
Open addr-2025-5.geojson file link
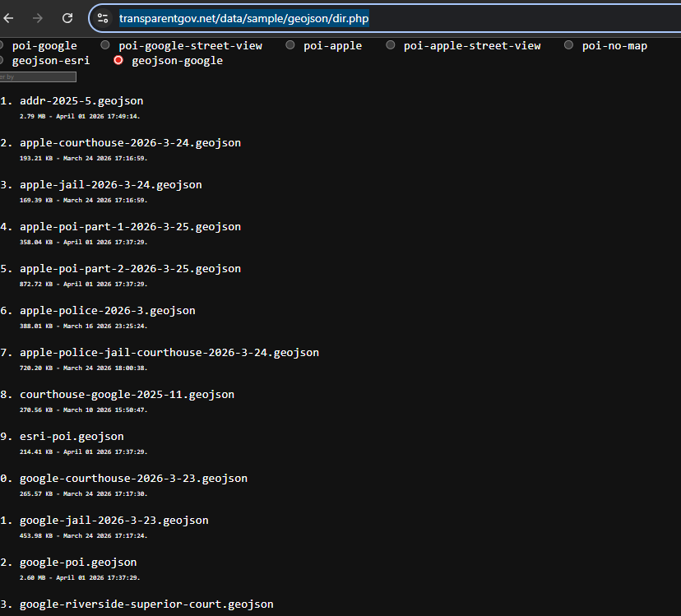click(81, 101)
